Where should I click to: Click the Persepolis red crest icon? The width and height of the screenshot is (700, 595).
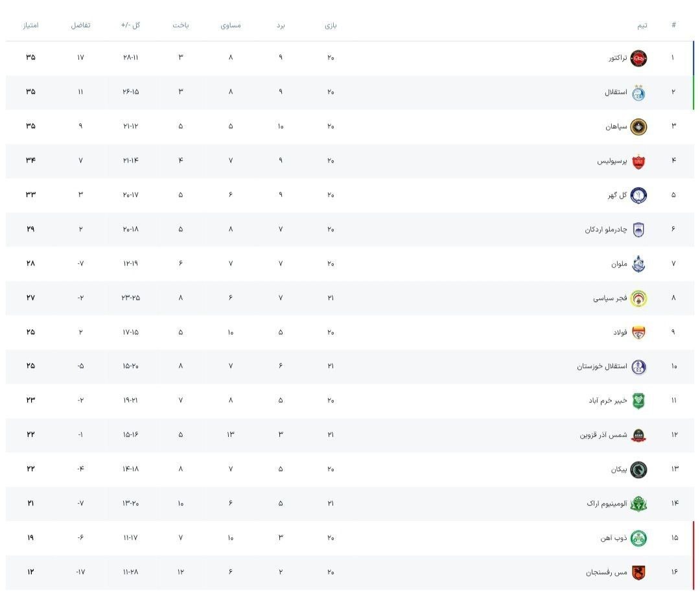(x=638, y=161)
